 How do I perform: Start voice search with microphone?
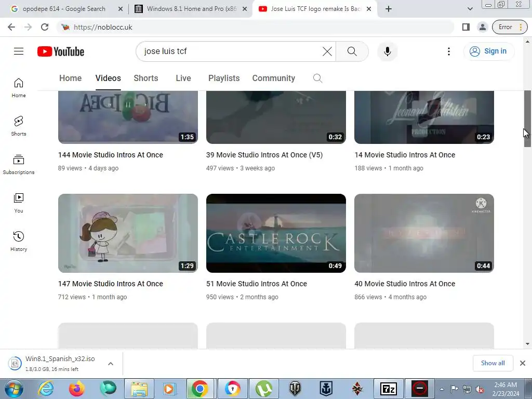(388, 51)
